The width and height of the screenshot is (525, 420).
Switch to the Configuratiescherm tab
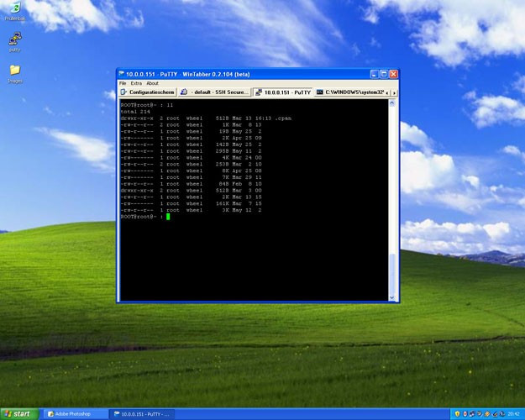click(148, 92)
